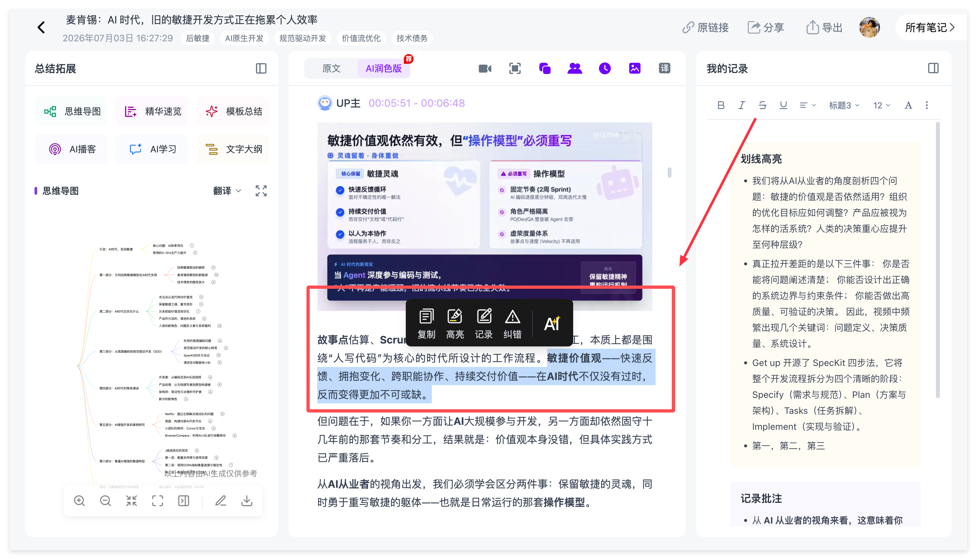This screenshot has height=560, width=977.
Task: Download the mind map
Action: point(247,501)
